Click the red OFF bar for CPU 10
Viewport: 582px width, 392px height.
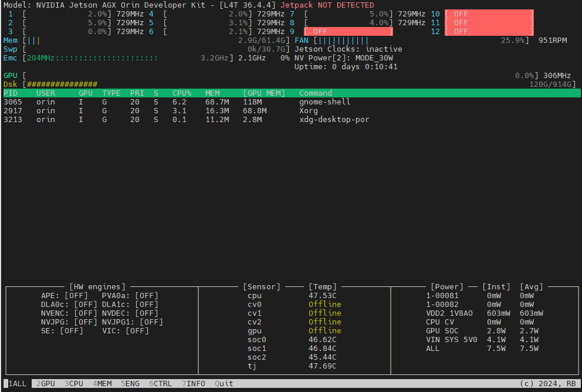coord(489,13)
